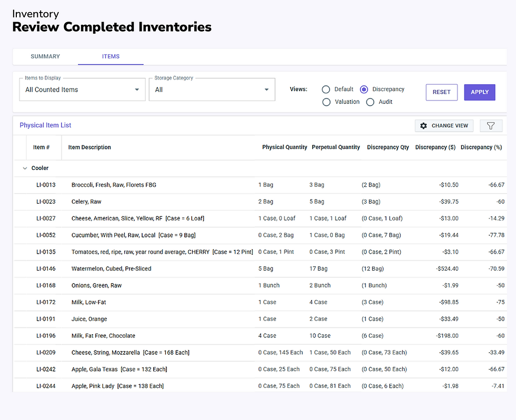The width and height of the screenshot is (516, 420).
Task: Sort by the Discrepancy (%) column header
Action: point(481,147)
